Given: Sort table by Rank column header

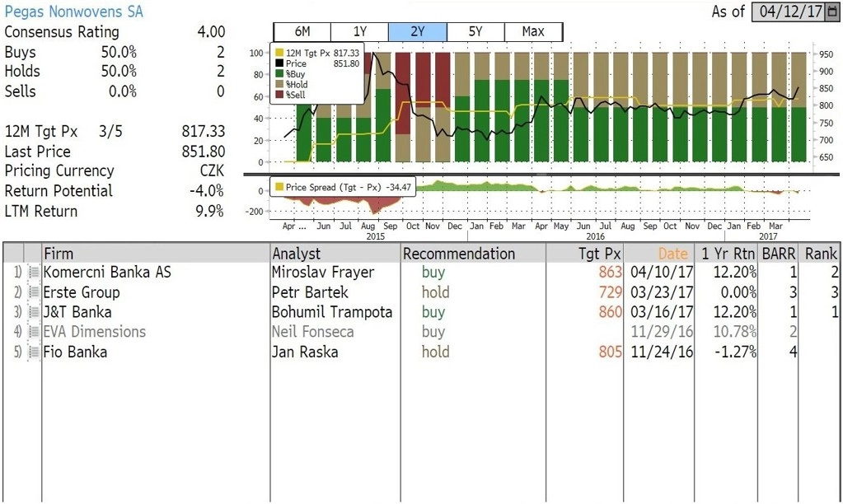Looking at the screenshot, I should [821, 253].
